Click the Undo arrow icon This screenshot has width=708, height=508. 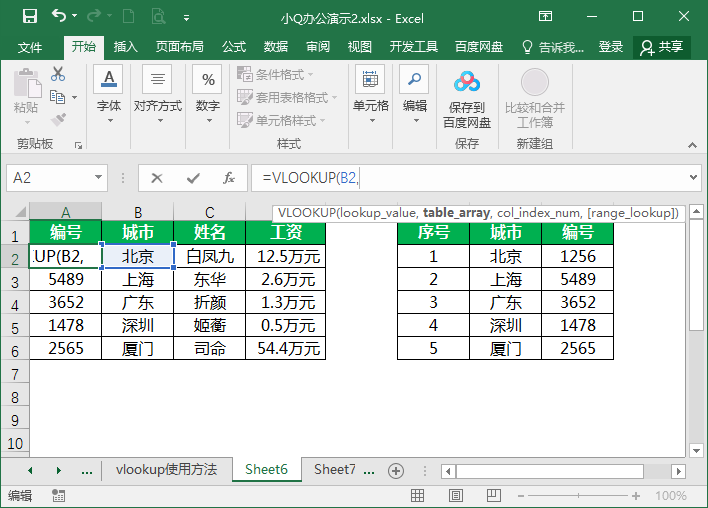click(x=59, y=16)
